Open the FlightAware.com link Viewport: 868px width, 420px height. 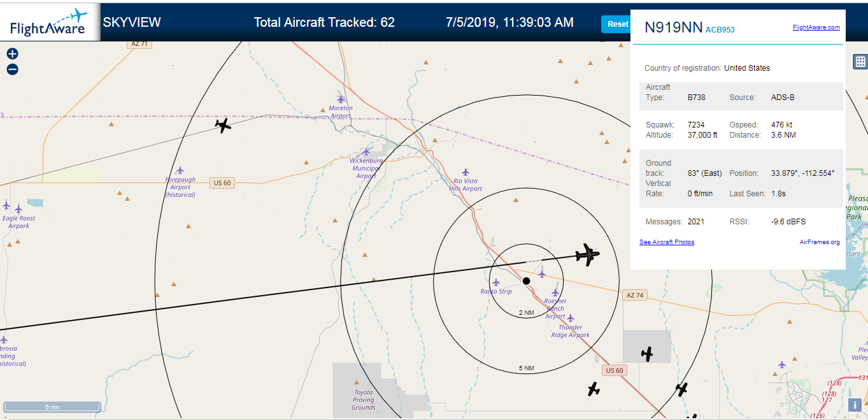tap(816, 27)
